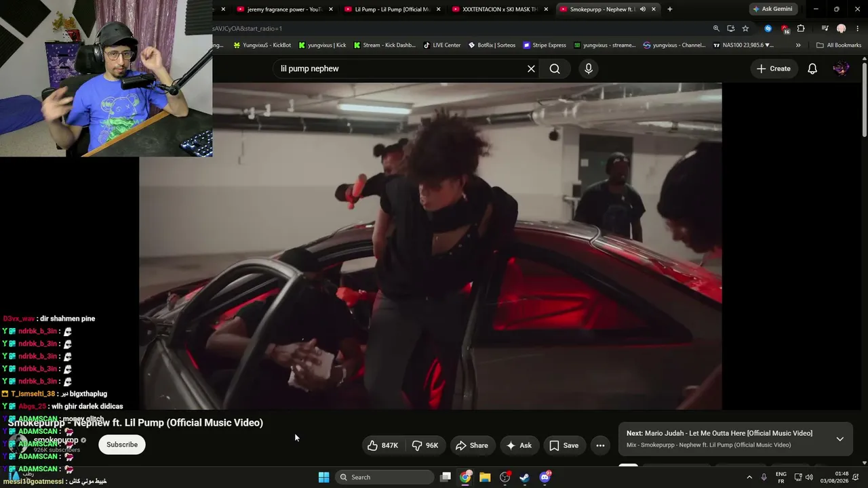Open BotRix | Sorteos bookmark
The image size is (868, 488).
492,45
